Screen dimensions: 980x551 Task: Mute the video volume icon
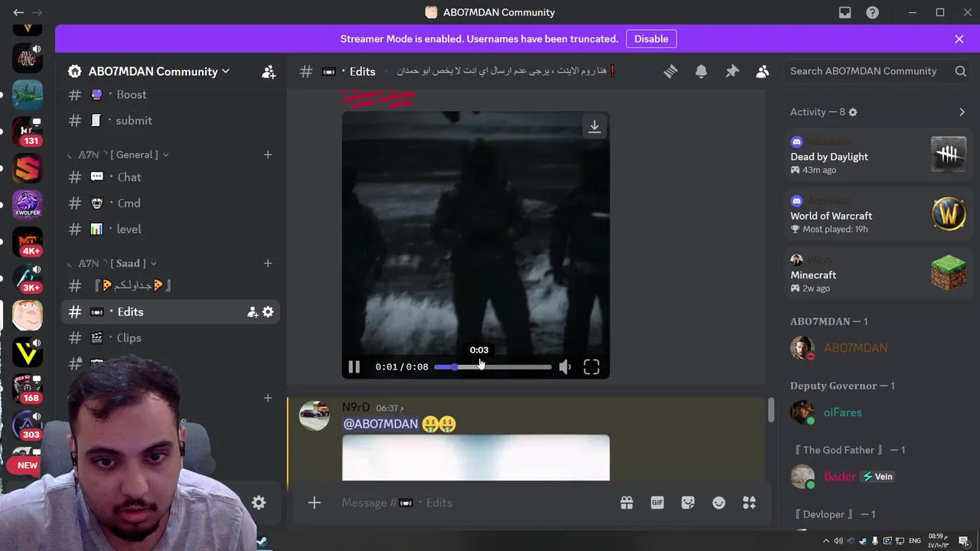(x=565, y=367)
